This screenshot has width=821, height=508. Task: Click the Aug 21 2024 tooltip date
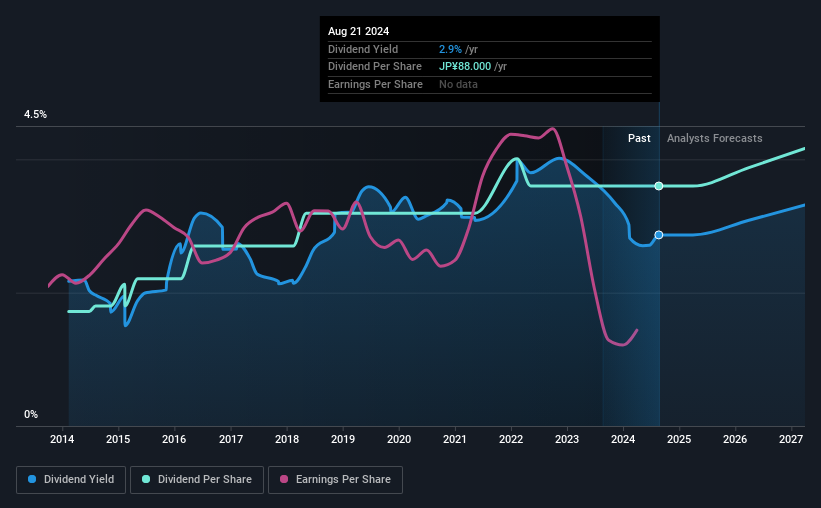pyautogui.click(x=359, y=31)
